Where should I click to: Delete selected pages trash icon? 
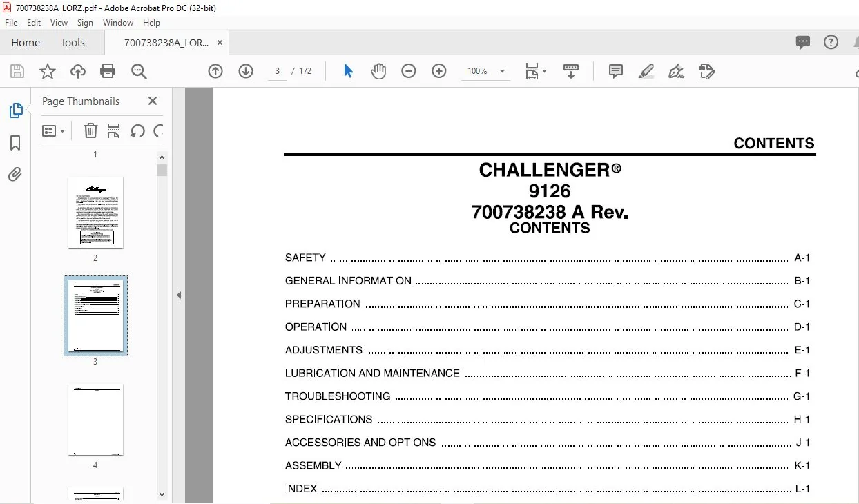click(90, 130)
